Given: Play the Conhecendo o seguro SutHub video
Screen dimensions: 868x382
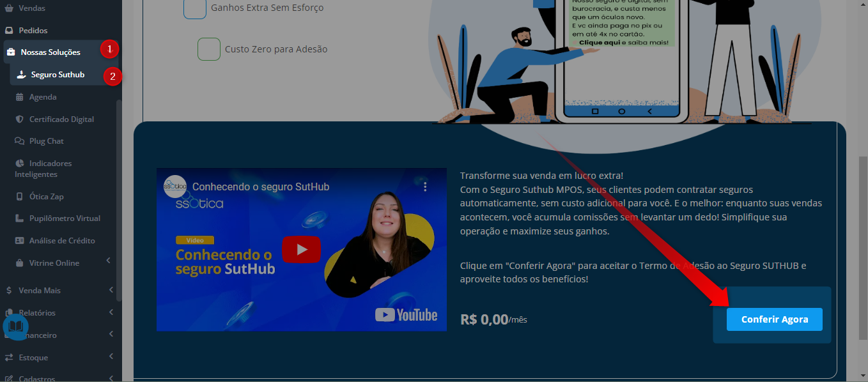Looking at the screenshot, I should click(x=301, y=250).
